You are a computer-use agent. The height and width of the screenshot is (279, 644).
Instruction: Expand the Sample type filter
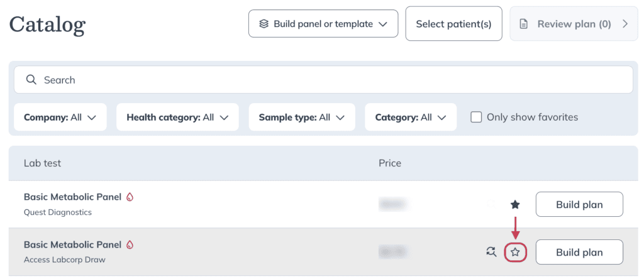pos(302,118)
